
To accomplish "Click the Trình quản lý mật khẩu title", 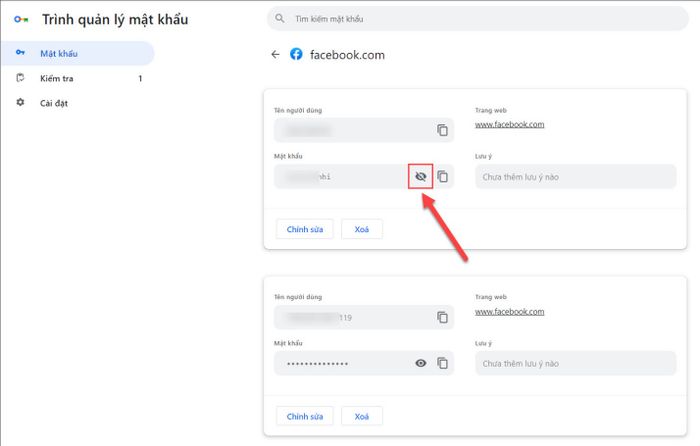I will click(115, 20).
